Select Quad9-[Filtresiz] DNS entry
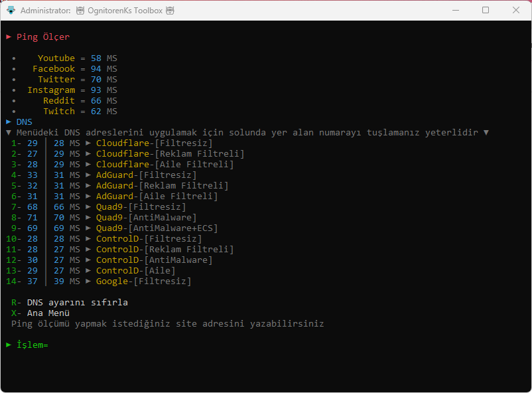The height and width of the screenshot is (393, 532). point(141,207)
